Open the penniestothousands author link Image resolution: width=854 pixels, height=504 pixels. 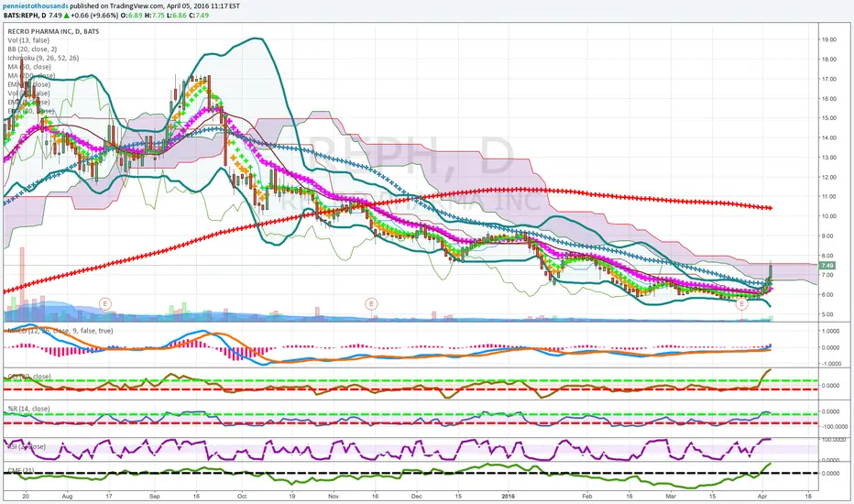tap(36, 6)
